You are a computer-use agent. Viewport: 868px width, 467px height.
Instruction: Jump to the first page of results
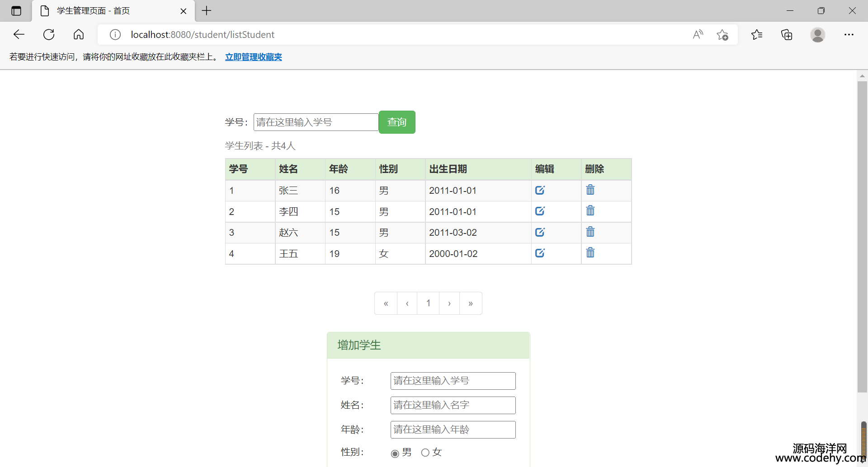point(386,304)
